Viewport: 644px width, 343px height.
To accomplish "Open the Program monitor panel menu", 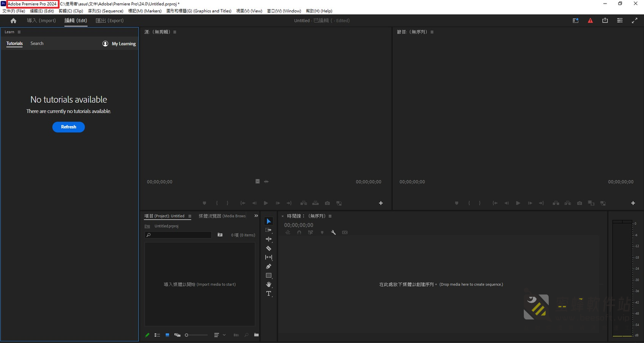I will tap(432, 32).
